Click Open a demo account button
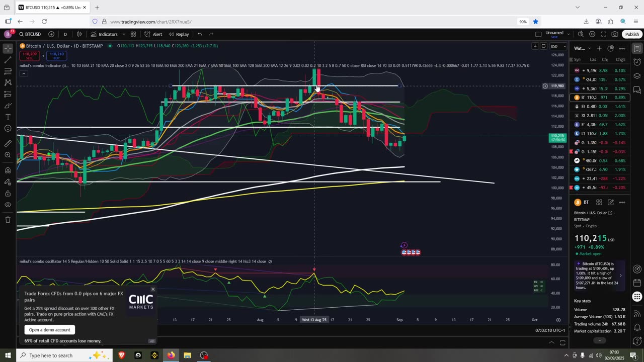The image size is (644, 362). pyautogui.click(x=49, y=330)
